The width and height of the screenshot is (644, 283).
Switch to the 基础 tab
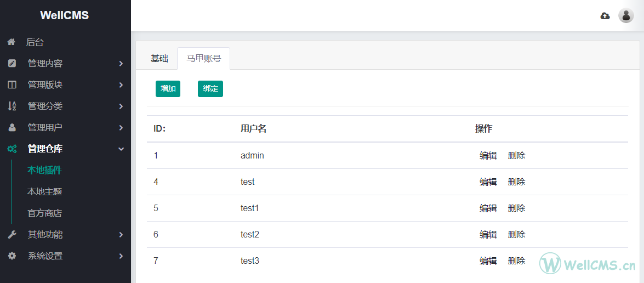pyautogui.click(x=159, y=59)
